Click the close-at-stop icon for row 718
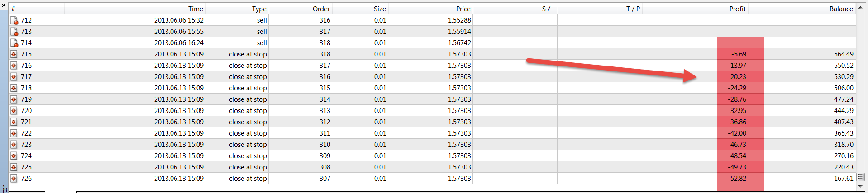This screenshot has width=868, height=193. [x=14, y=88]
